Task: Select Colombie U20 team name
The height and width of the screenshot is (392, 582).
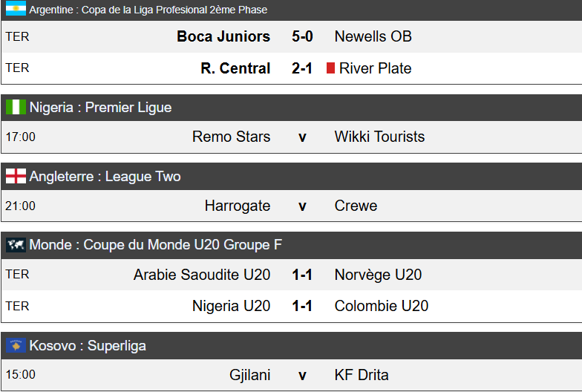Action: (381, 306)
